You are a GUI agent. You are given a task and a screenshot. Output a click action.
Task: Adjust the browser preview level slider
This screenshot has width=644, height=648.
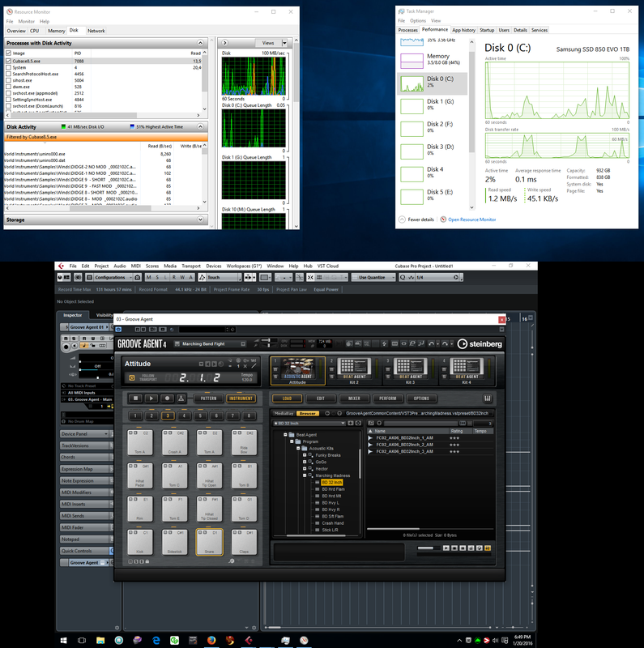coord(429,548)
